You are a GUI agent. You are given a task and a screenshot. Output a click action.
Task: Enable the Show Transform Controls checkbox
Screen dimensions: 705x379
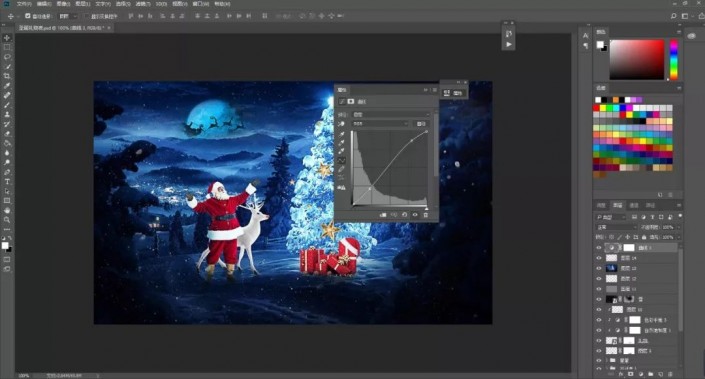[87, 16]
